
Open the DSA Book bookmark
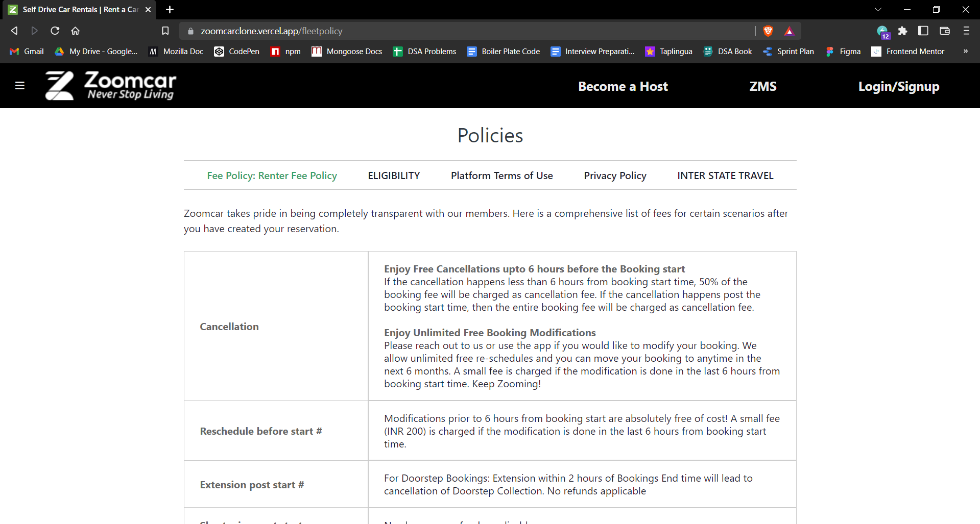click(x=727, y=52)
